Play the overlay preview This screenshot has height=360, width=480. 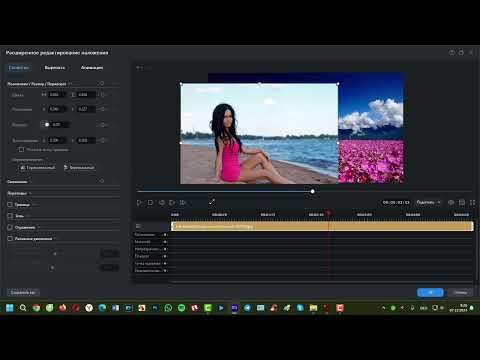click(x=139, y=203)
